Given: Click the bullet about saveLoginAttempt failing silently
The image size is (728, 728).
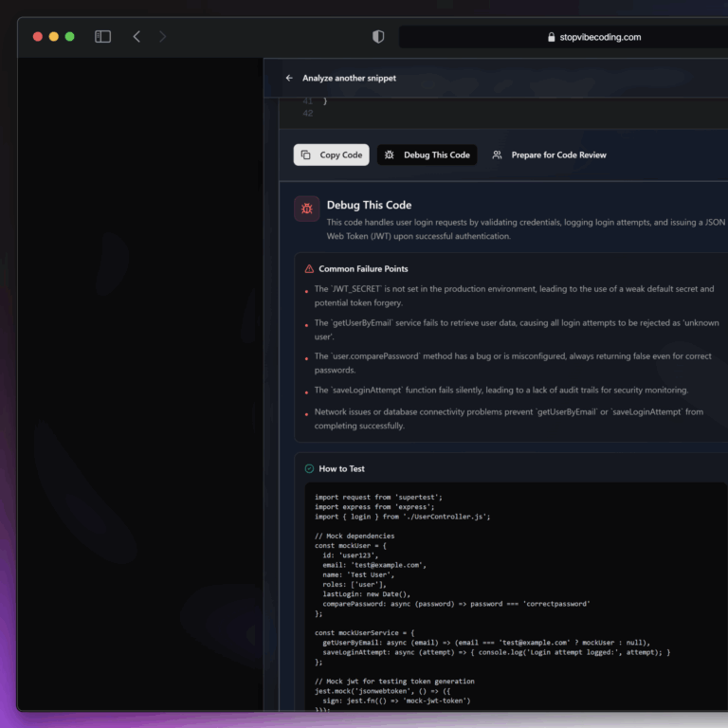Looking at the screenshot, I should point(500,390).
